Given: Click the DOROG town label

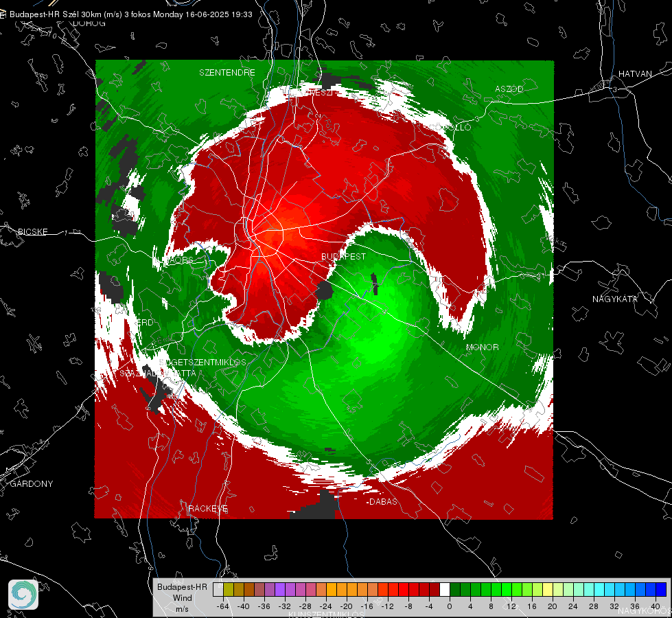Looking at the screenshot, I should (x=89, y=23).
